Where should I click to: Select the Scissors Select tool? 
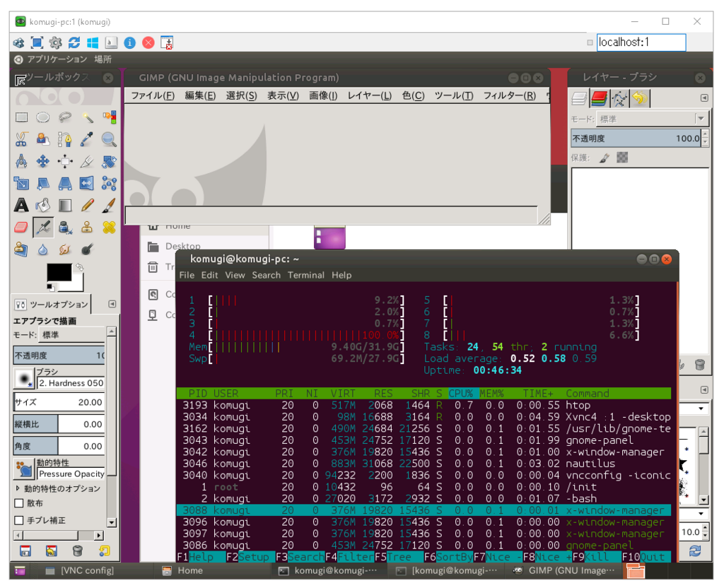click(21, 139)
